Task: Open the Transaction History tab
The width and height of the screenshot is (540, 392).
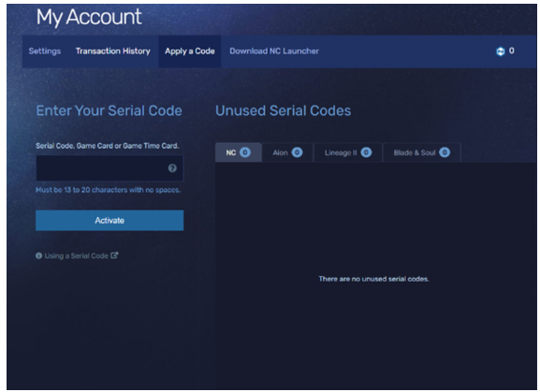Action: tap(113, 51)
